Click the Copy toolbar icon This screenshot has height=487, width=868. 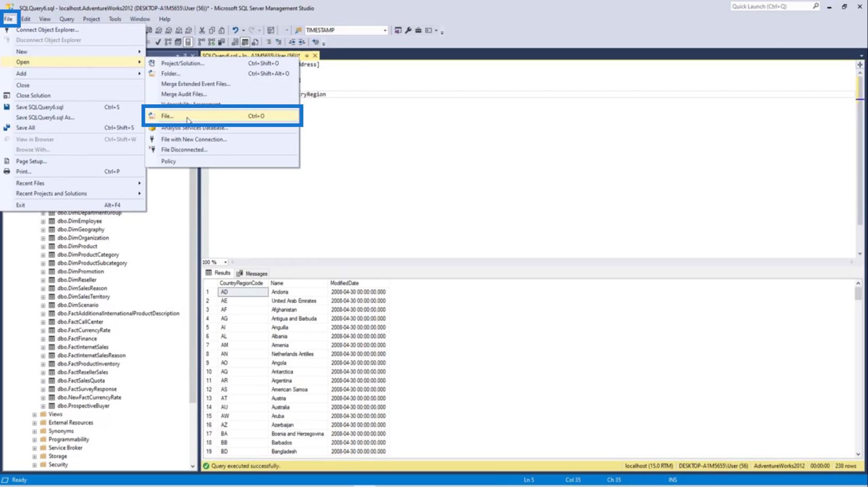(212, 30)
